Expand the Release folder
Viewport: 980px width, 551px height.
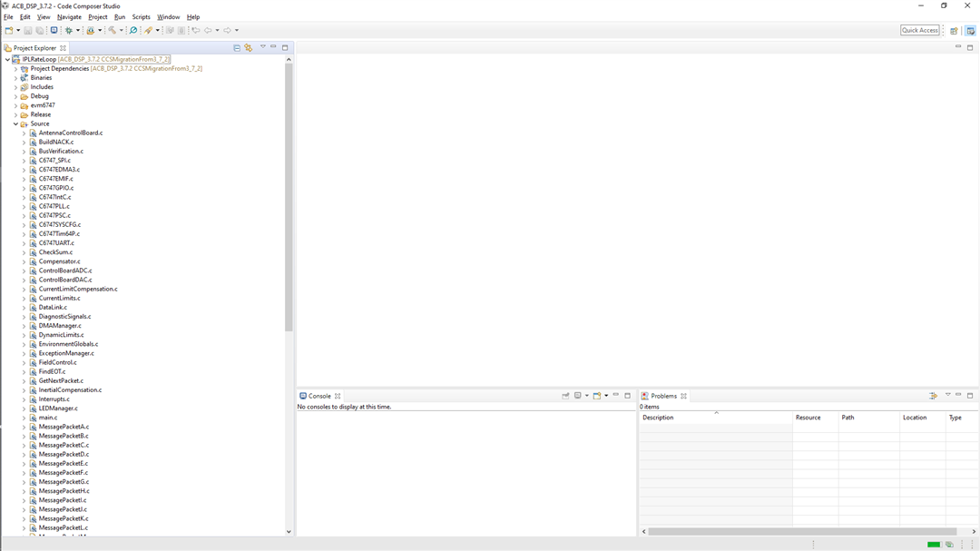[15, 114]
